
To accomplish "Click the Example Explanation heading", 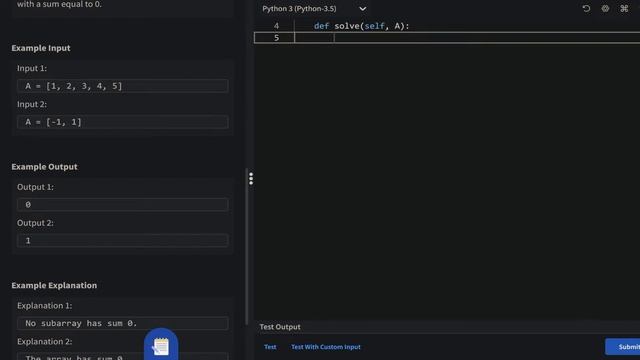I will pos(54,285).
